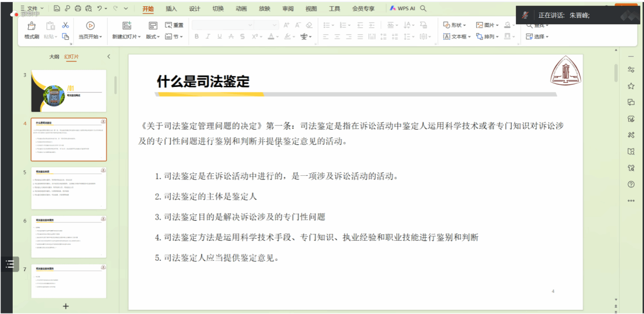The width and height of the screenshot is (644, 314).
Task: Click the WPS AI button
Action: (x=403, y=9)
